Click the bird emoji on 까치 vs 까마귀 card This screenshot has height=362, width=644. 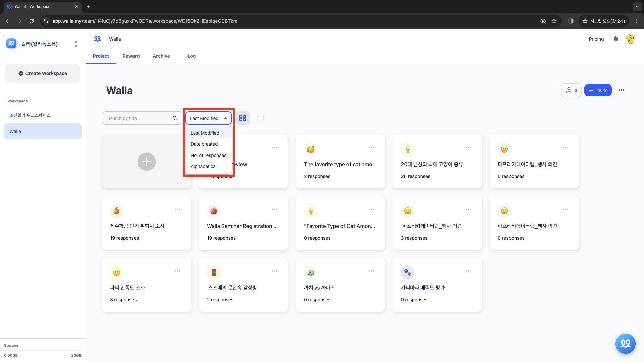(311, 273)
